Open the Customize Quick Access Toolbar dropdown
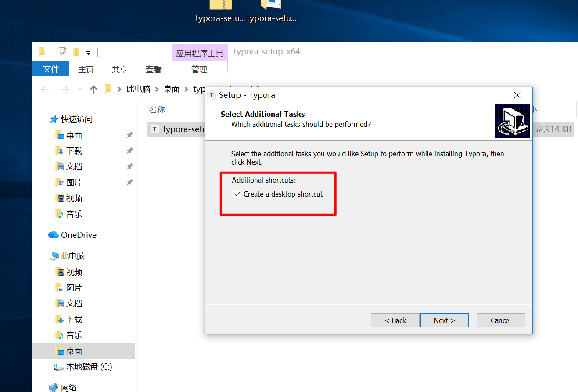The width and height of the screenshot is (578, 392). point(88,53)
